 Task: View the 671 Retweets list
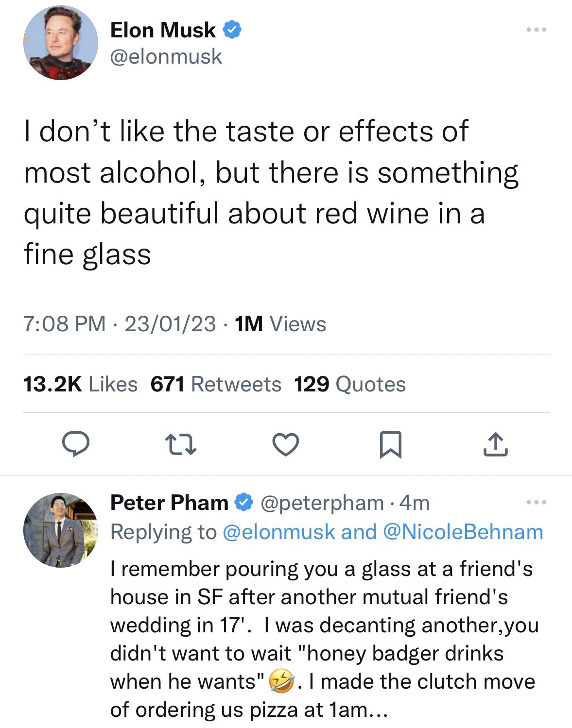pos(216,384)
